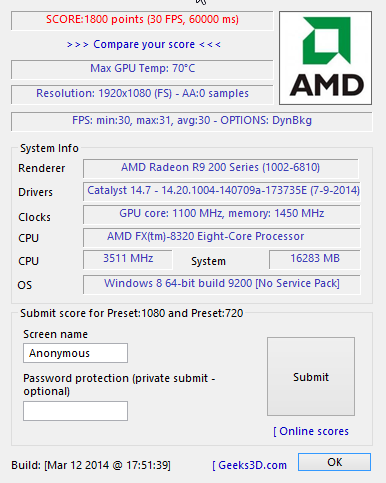Visit the Geeks3D.com link
The width and height of the screenshot is (386, 483).
point(249,465)
